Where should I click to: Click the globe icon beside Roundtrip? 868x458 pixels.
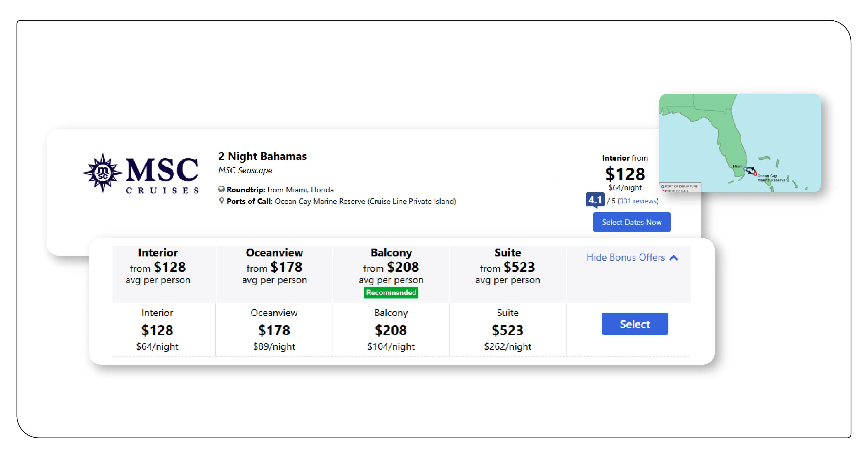pos(222,189)
